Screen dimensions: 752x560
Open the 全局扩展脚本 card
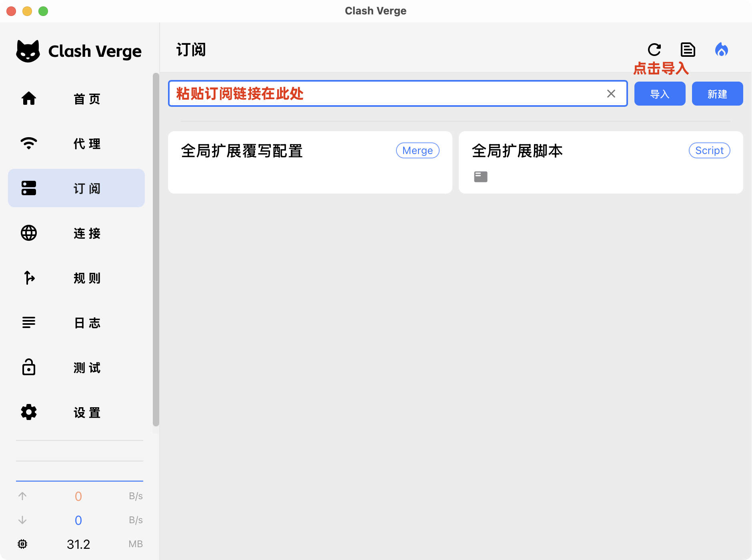click(601, 162)
